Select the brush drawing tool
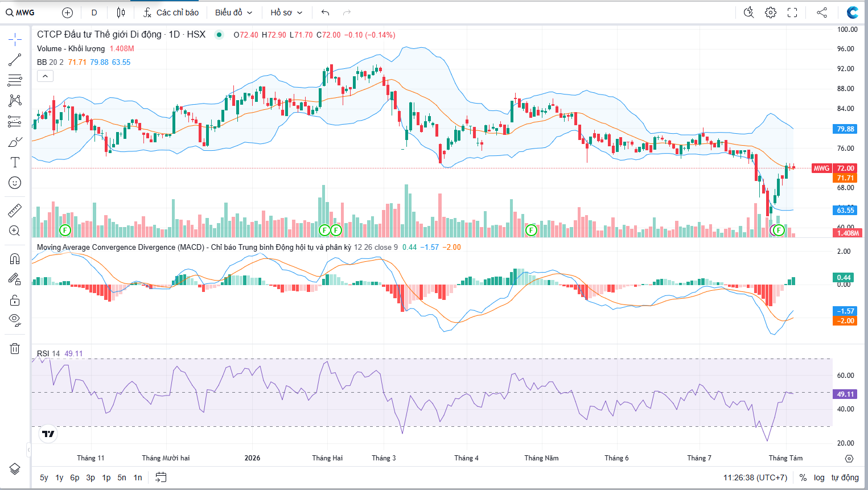Screen dimensions: 868x490 [15, 142]
